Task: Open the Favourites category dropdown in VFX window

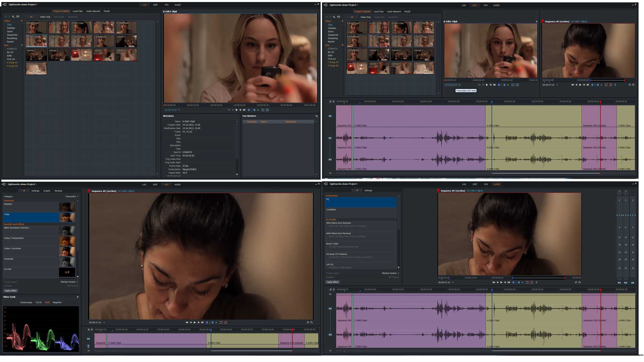Action: pos(72,196)
